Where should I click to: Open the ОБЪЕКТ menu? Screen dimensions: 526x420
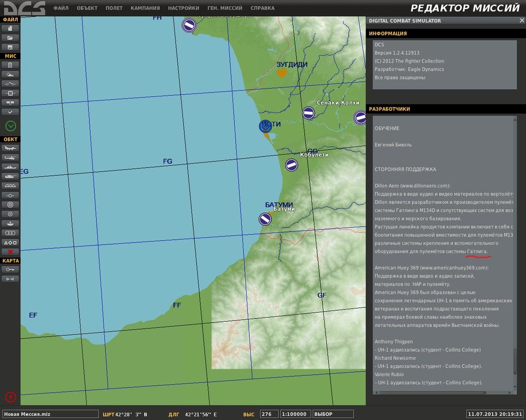point(87,8)
